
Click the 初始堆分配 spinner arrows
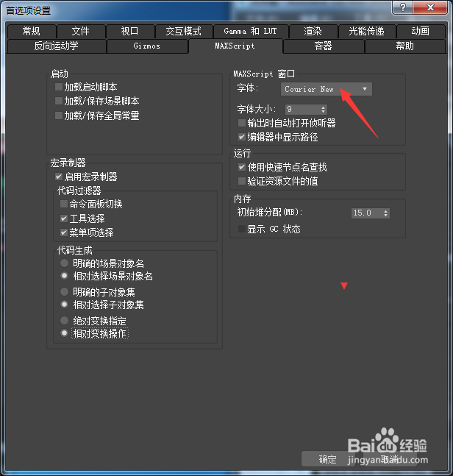pyautogui.click(x=385, y=213)
